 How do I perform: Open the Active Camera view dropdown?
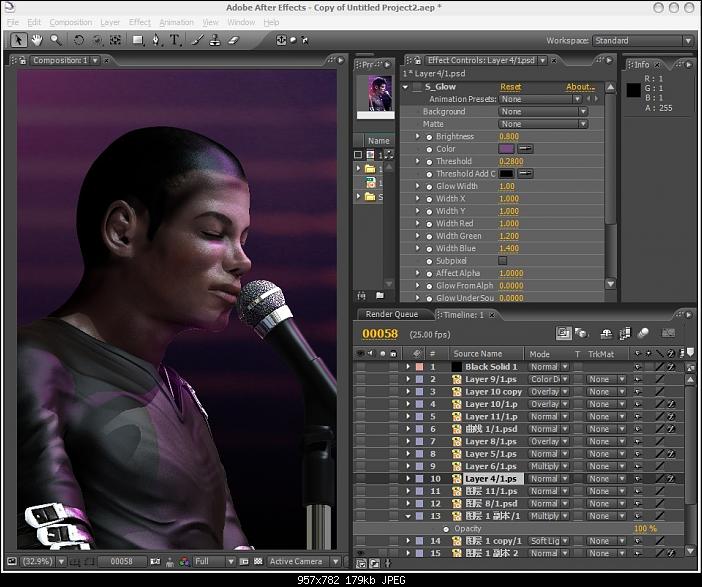pos(304,561)
